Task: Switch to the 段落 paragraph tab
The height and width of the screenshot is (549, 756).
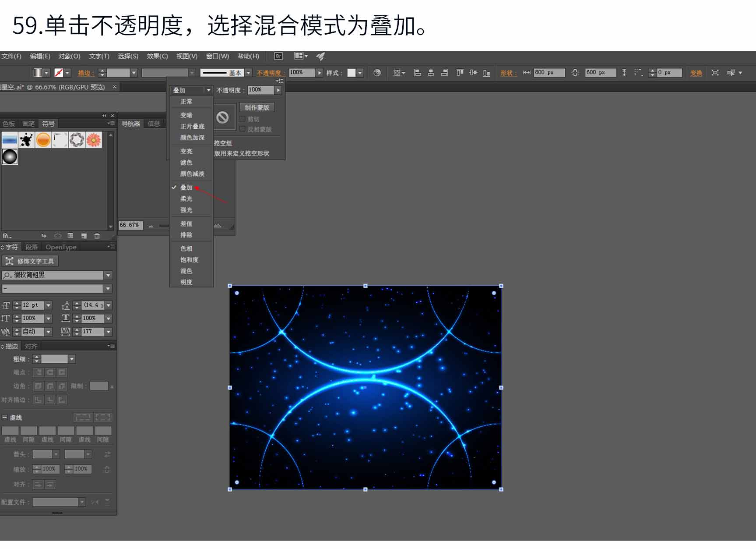Action: tap(32, 247)
